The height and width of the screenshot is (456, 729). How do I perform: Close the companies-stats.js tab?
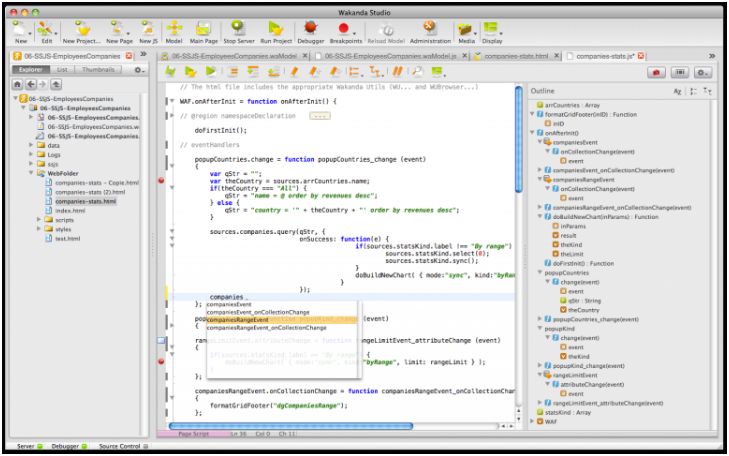tap(641, 56)
